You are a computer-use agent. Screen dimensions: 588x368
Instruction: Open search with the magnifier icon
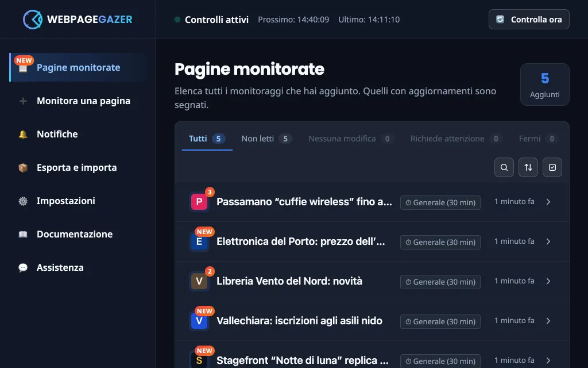pos(504,167)
